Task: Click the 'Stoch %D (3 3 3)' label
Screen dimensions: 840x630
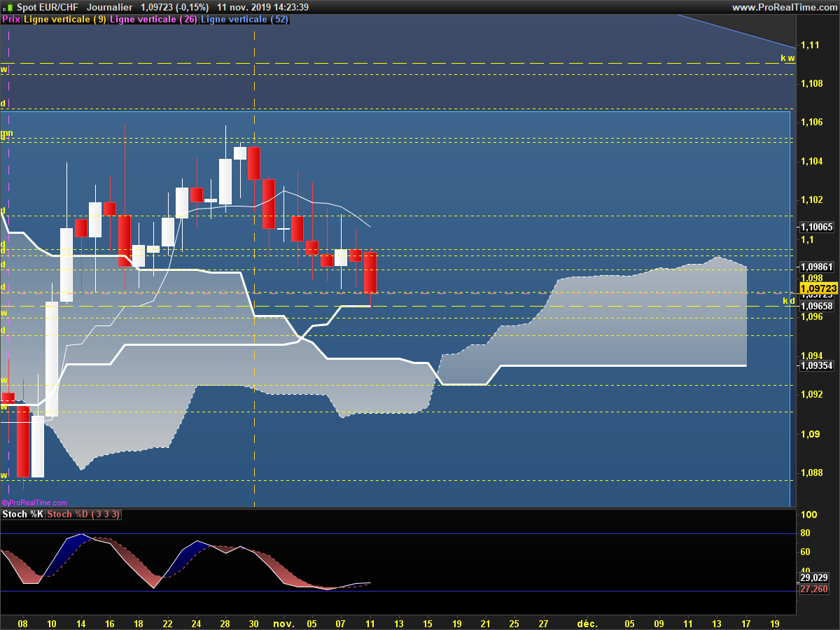Action: pyautogui.click(x=84, y=514)
